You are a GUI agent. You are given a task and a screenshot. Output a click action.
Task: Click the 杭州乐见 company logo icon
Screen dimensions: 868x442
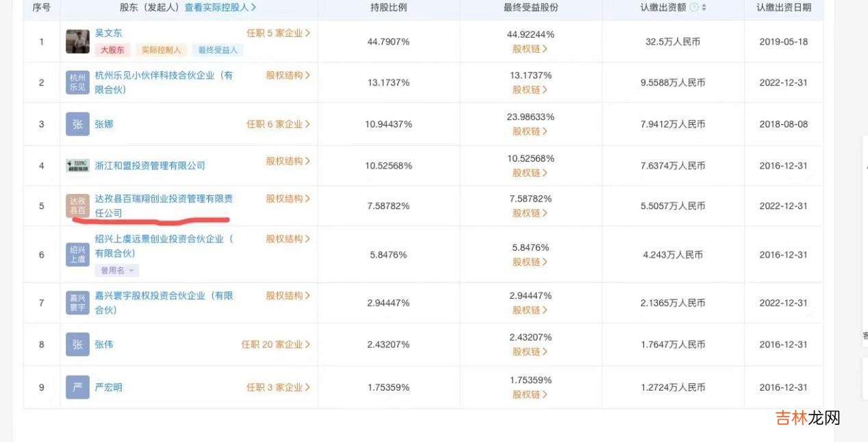[77, 82]
